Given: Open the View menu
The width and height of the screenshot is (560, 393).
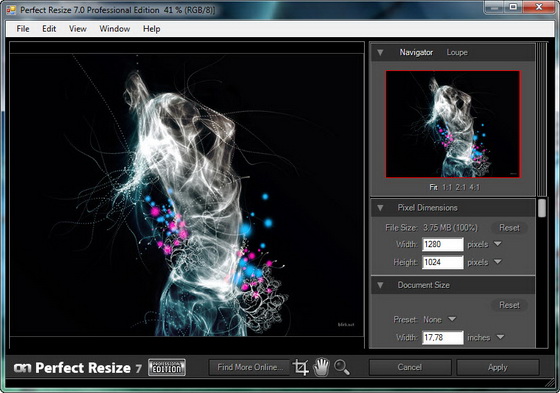Looking at the screenshot, I should point(78,29).
